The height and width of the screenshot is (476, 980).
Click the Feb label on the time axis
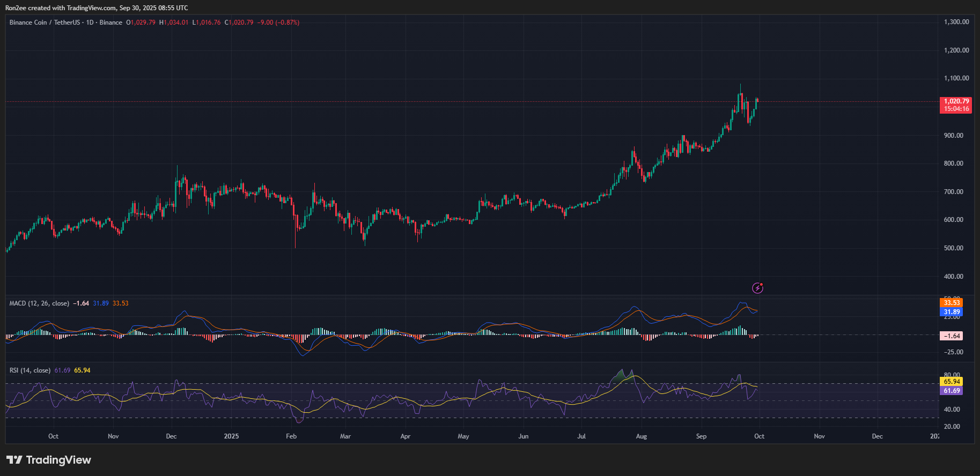[x=291, y=436]
